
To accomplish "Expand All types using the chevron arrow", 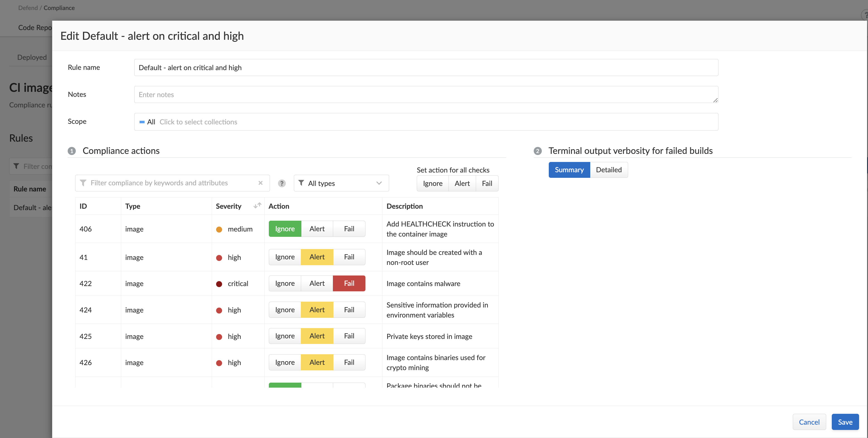I will [x=379, y=183].
